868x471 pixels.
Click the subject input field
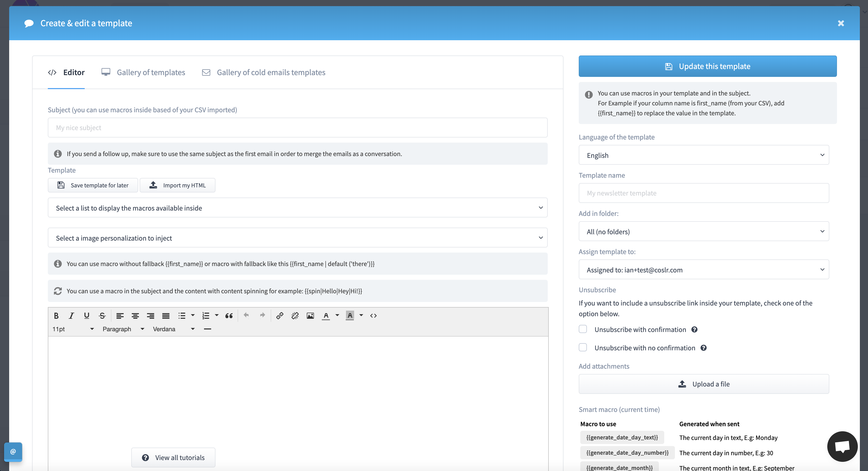(x=298, y=128)
